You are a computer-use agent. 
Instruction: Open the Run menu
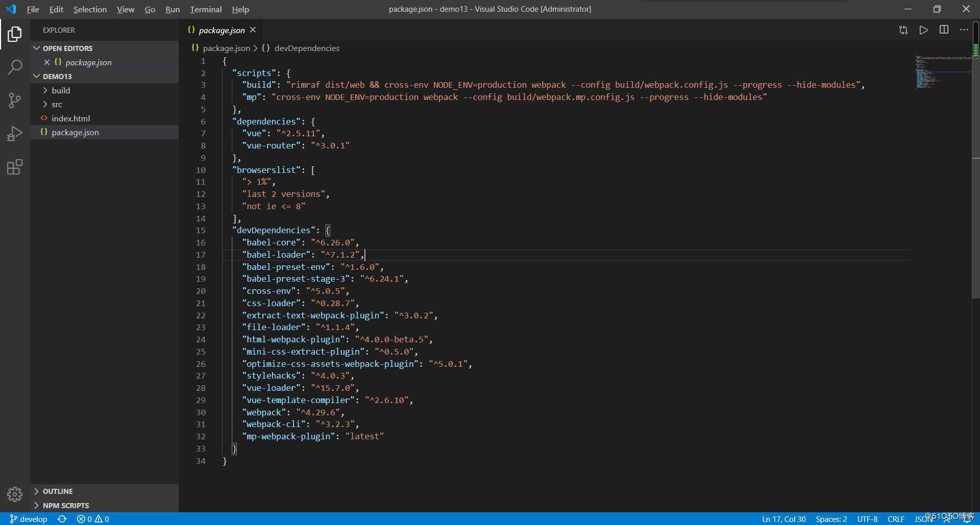click(x=173, y=9)
